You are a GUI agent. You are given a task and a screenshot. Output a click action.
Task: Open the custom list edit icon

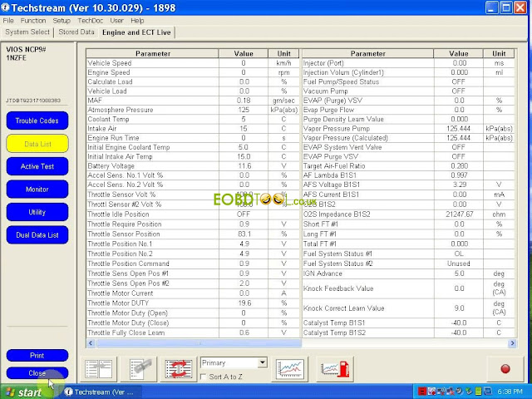139,369
